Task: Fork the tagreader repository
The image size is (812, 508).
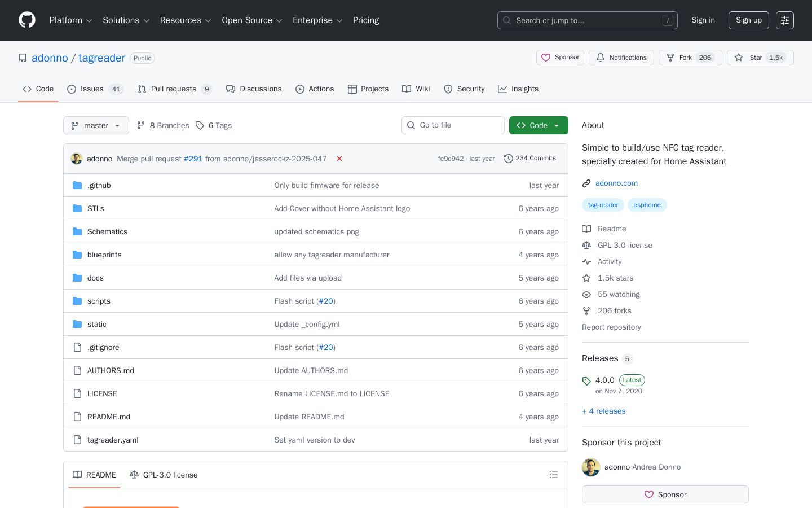Action: point(690,58)
